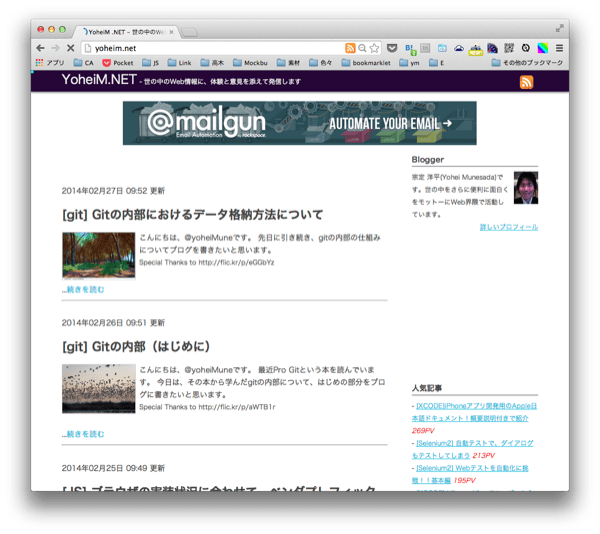Click the RSS icon in the address bar
The image size is (600, 534).
pos(350,48)
